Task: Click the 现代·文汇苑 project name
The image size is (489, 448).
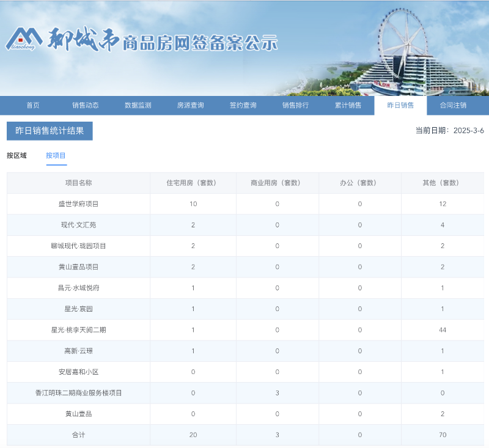Action: (x=78, y=225)
